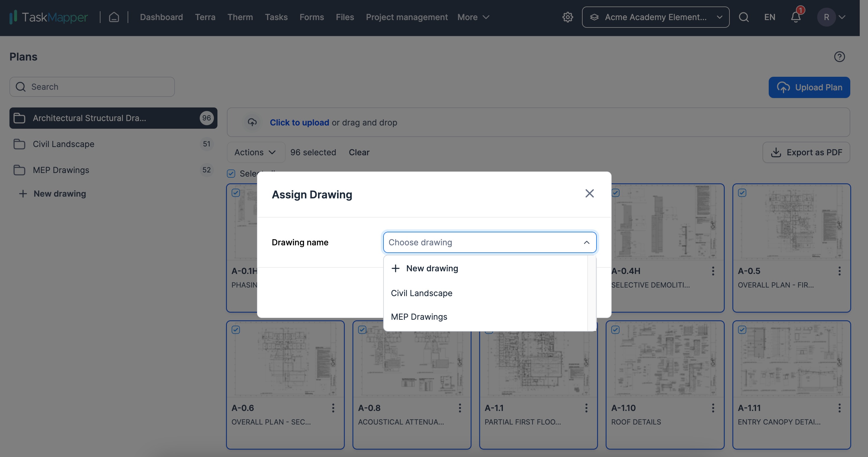Open the Acme Academy project selector

(x=655, y=17)
